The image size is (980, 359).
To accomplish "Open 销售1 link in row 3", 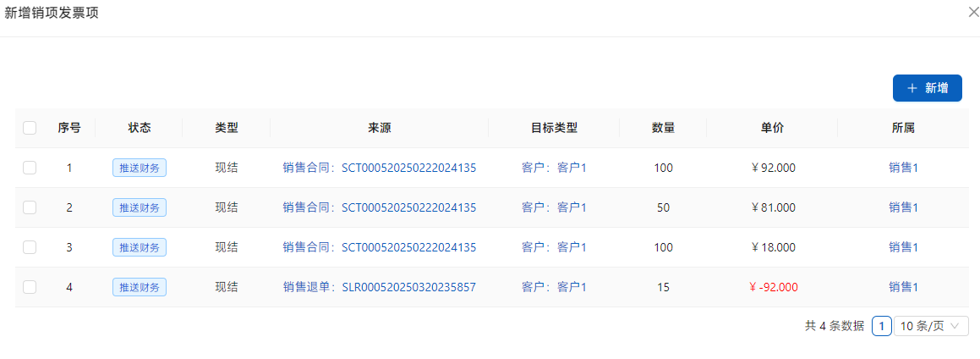I will (x=903, y=247).
